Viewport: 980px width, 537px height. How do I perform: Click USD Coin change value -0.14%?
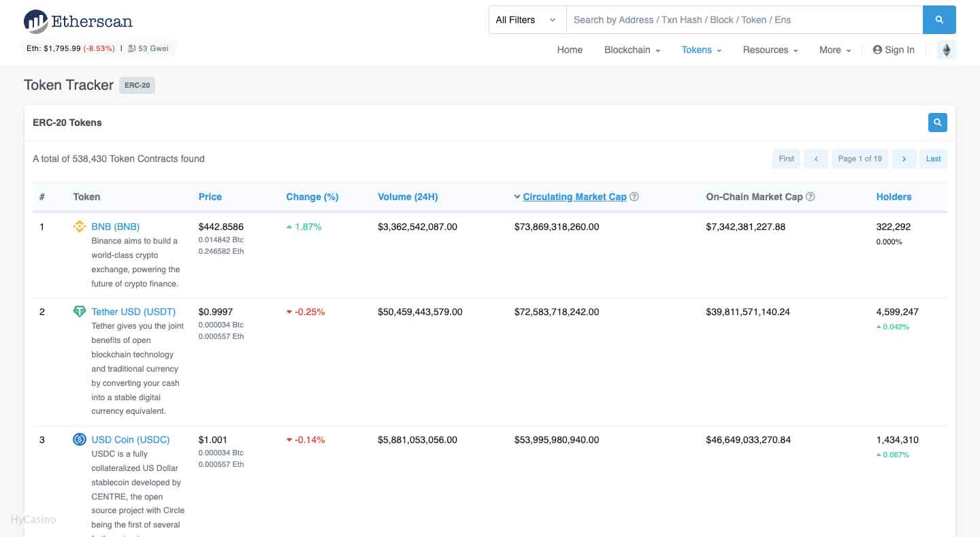point(306,440)
